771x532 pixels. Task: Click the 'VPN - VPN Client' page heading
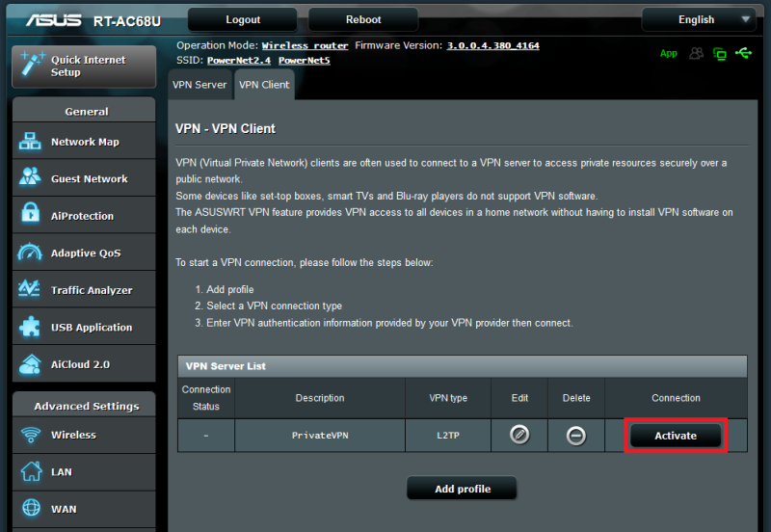[226, 129]
